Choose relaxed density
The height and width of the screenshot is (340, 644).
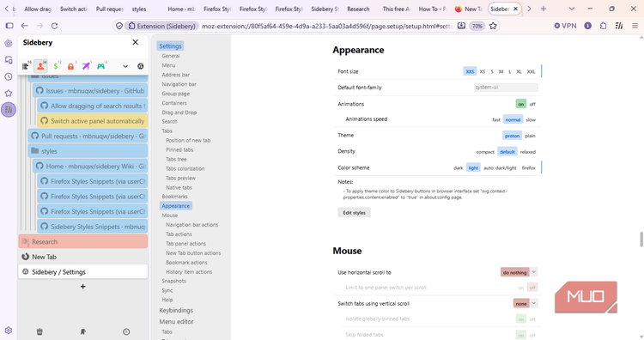(528, 152)
